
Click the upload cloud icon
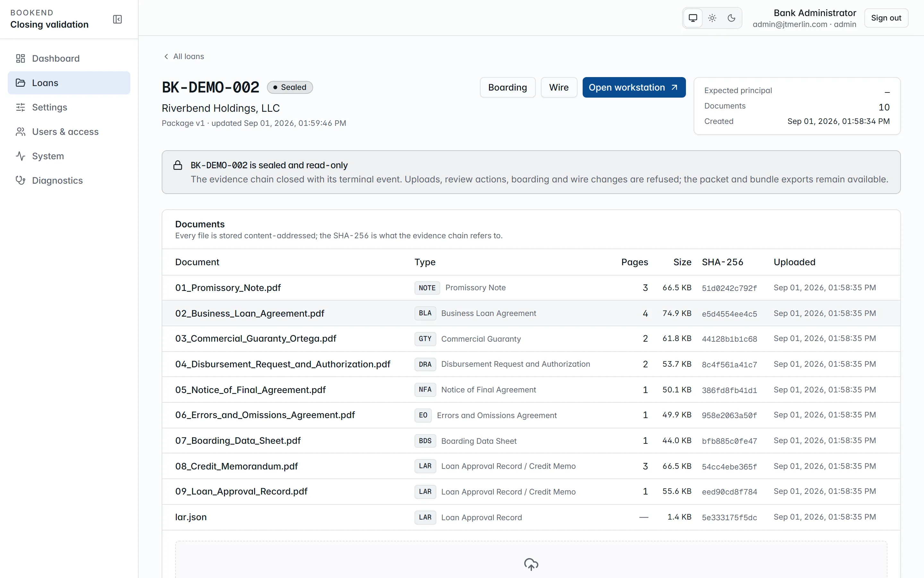point(531,564)
